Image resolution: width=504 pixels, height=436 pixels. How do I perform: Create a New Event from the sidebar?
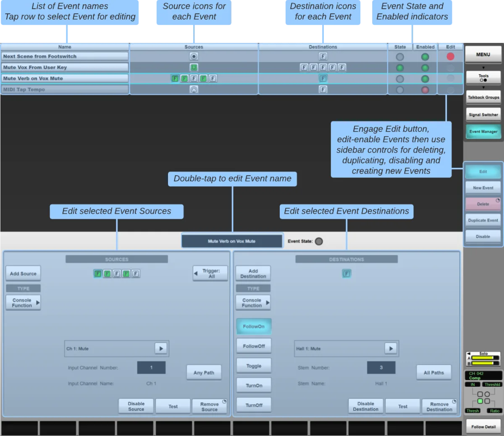[x=483, y=188]
